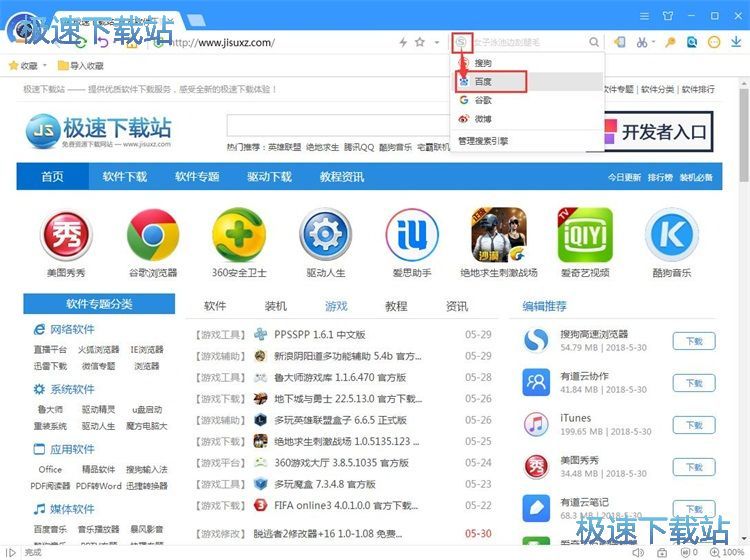Switch to 资讯 list tab
750x560 pixels.
point(457,306)
